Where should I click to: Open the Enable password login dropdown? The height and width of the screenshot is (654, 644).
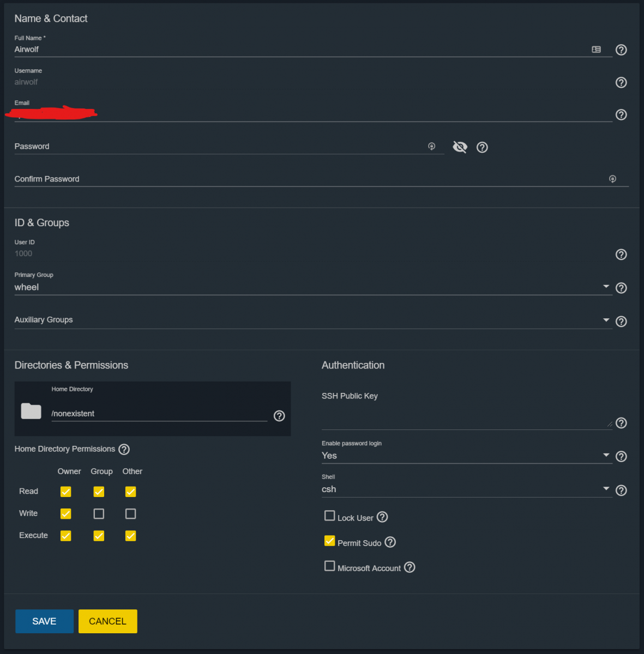coord(467,456)
